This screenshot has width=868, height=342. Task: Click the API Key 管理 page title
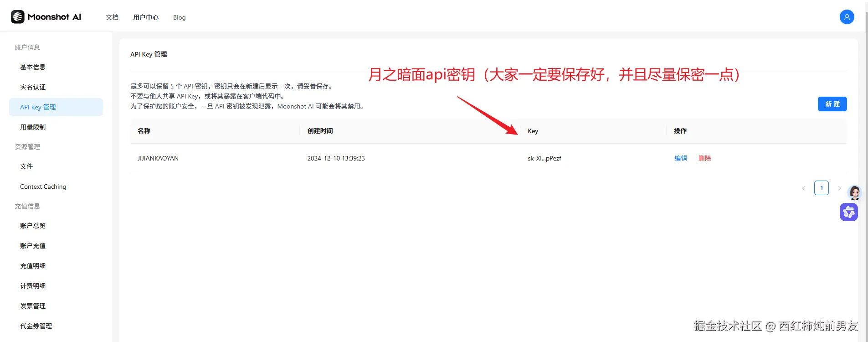(149, 54)
